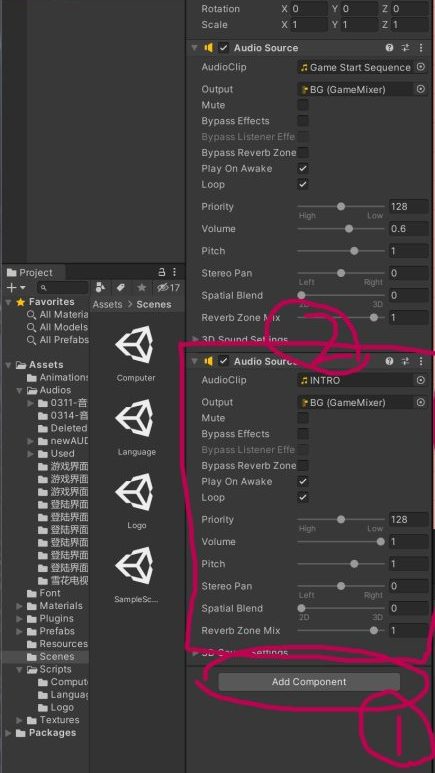
Task: Click the search-by-type icon in the Project panel
Action: (x=100, y=287)
